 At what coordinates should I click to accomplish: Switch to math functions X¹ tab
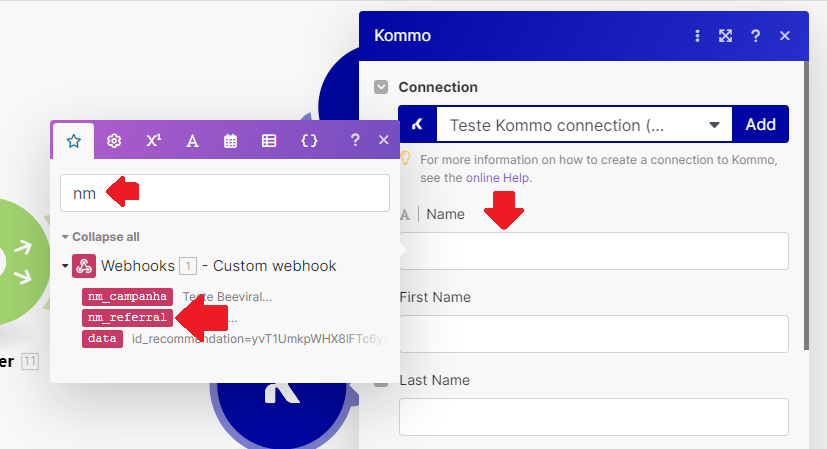153,141
